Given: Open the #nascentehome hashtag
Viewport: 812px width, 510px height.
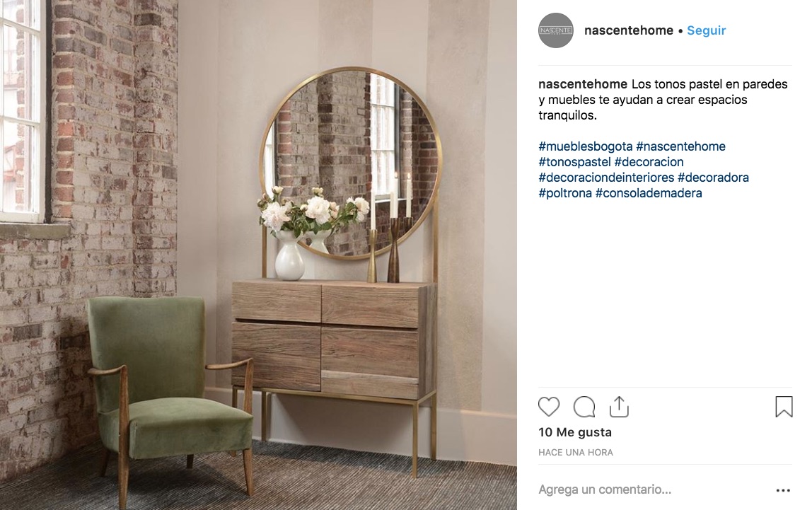Looking at the screenshot, I should (681, 146).
